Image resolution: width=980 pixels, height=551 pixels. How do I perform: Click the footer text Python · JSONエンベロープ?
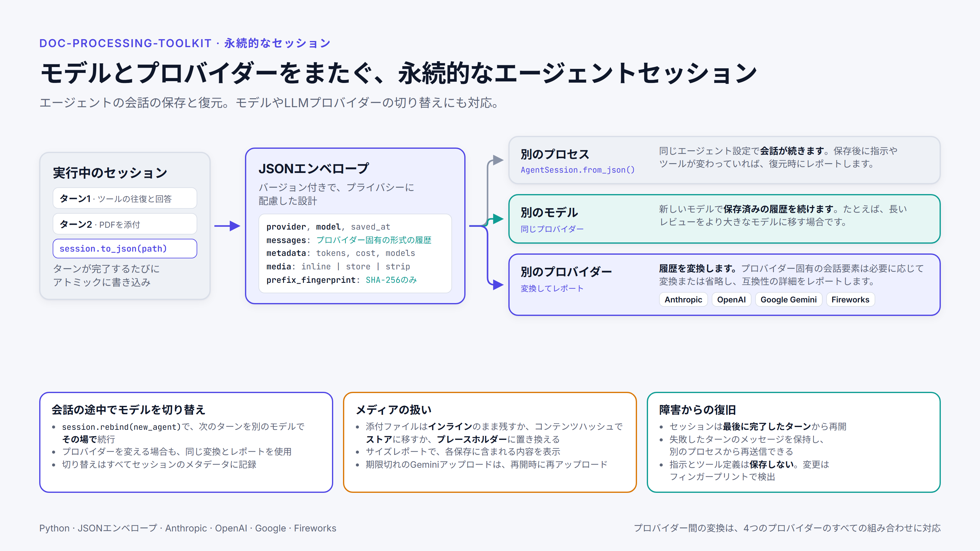click(187, 528)
